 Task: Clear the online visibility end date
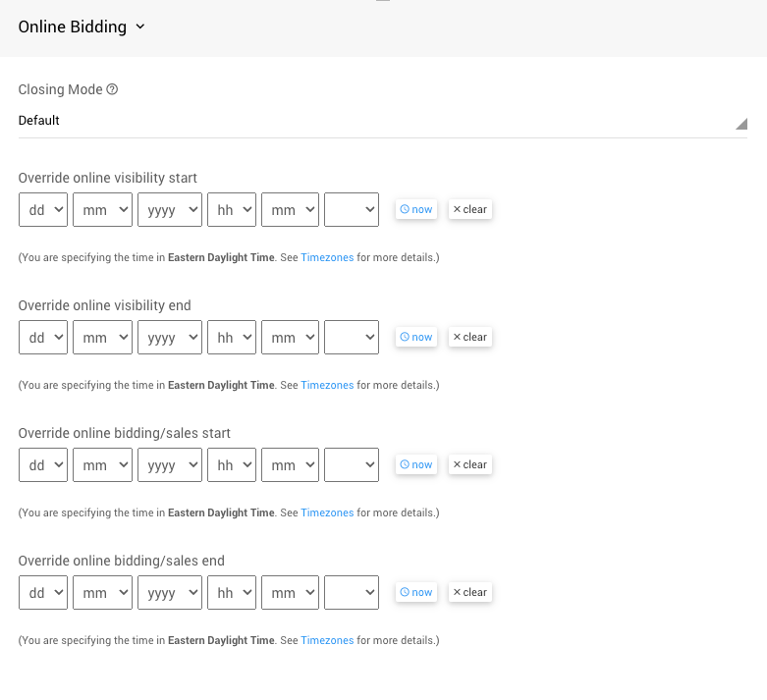click(x=469, y=337)
